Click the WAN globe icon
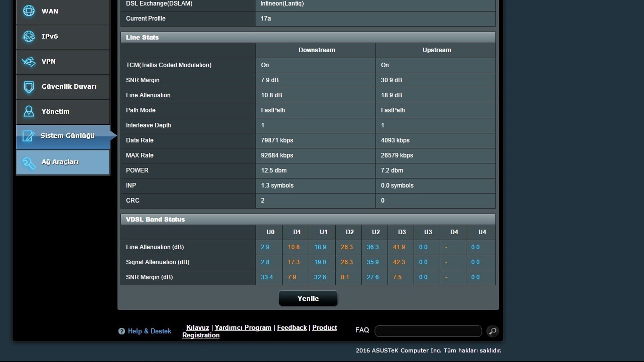The height and width of the screenshot is (362, 644). tap(29, 11)
